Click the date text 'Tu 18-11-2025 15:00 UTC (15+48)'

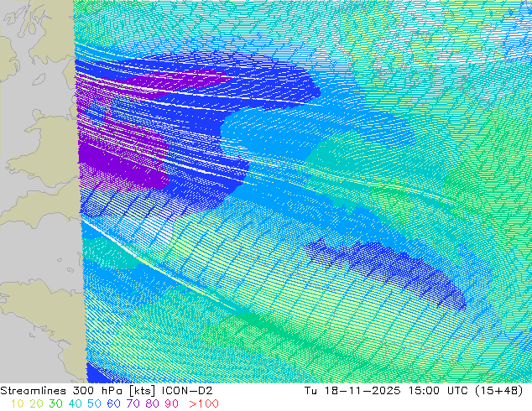click(414, 391)
